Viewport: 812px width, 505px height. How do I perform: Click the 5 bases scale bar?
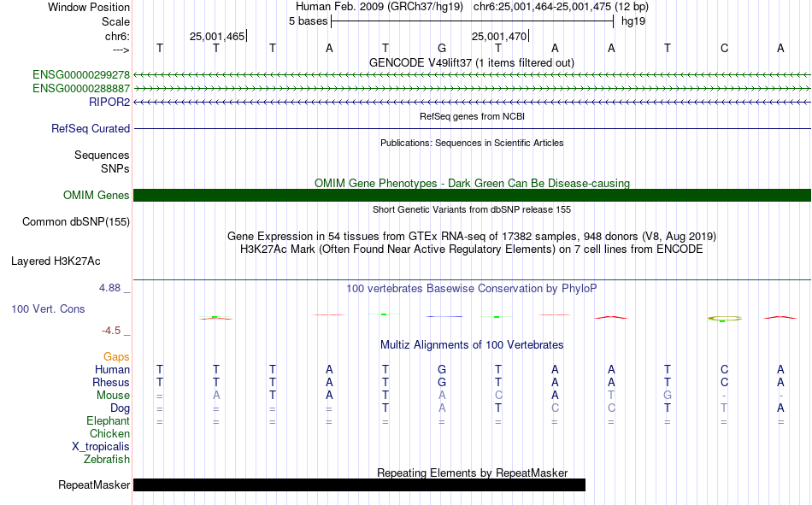[472, 21]
